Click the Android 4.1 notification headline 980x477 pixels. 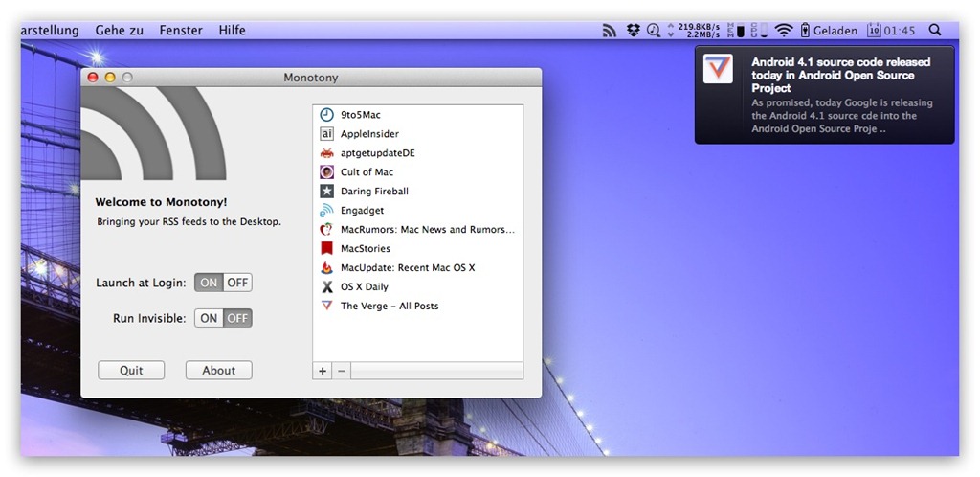[x=840, y=75]
